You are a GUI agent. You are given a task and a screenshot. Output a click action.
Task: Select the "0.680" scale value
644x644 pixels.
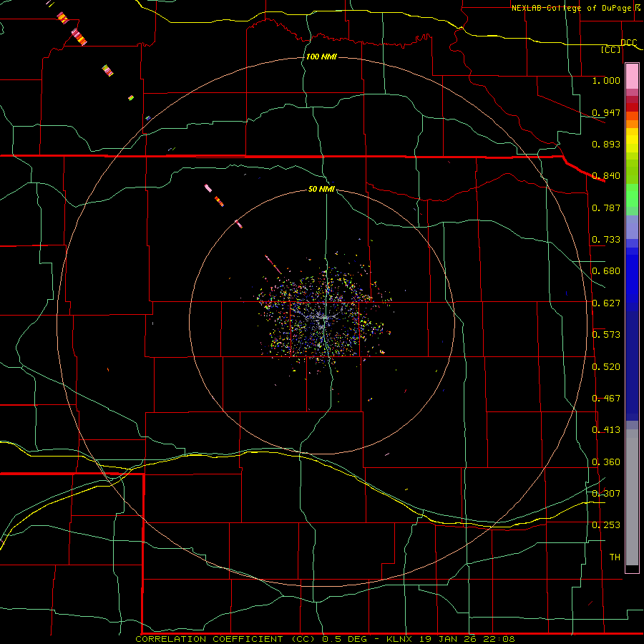click(606, 271)
